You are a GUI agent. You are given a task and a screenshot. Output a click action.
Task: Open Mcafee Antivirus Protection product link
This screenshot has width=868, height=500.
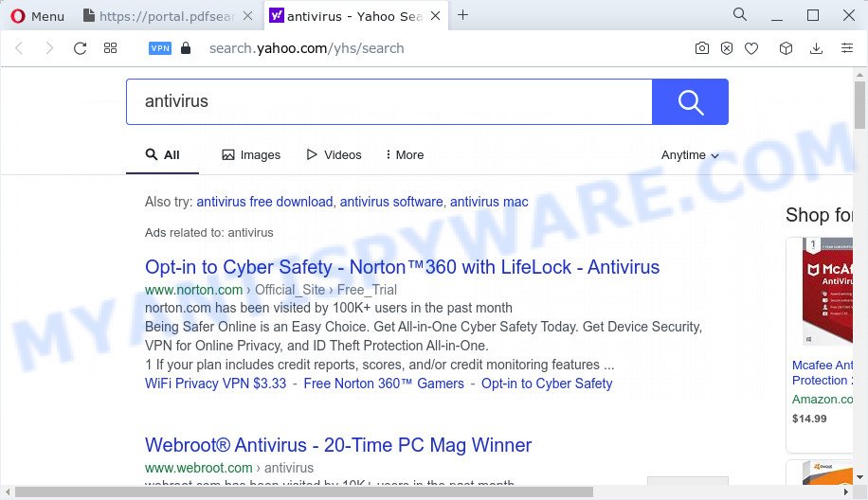823,373
